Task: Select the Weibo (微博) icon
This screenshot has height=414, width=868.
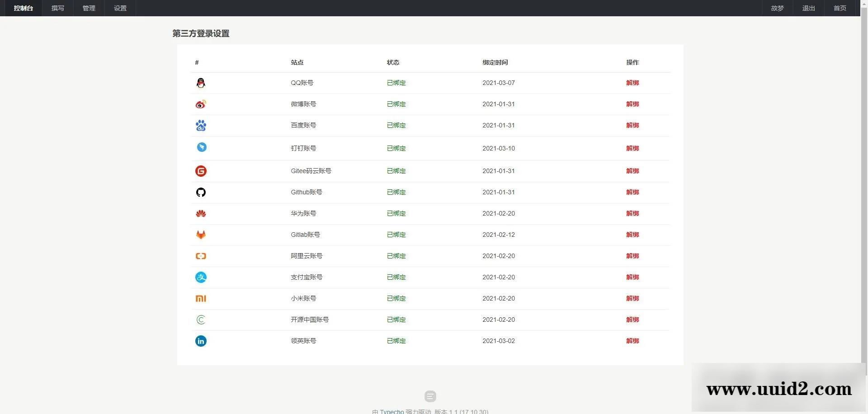Action: pyautogui.click(x=201, y=104)
